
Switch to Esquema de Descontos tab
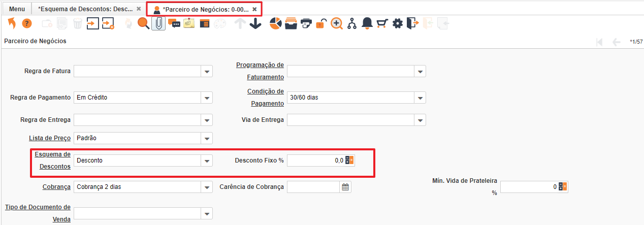(85, 9)
